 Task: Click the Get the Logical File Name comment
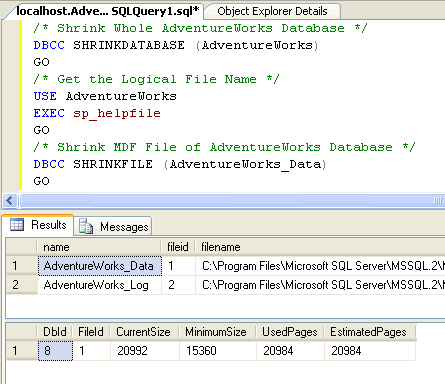[156, 79]
